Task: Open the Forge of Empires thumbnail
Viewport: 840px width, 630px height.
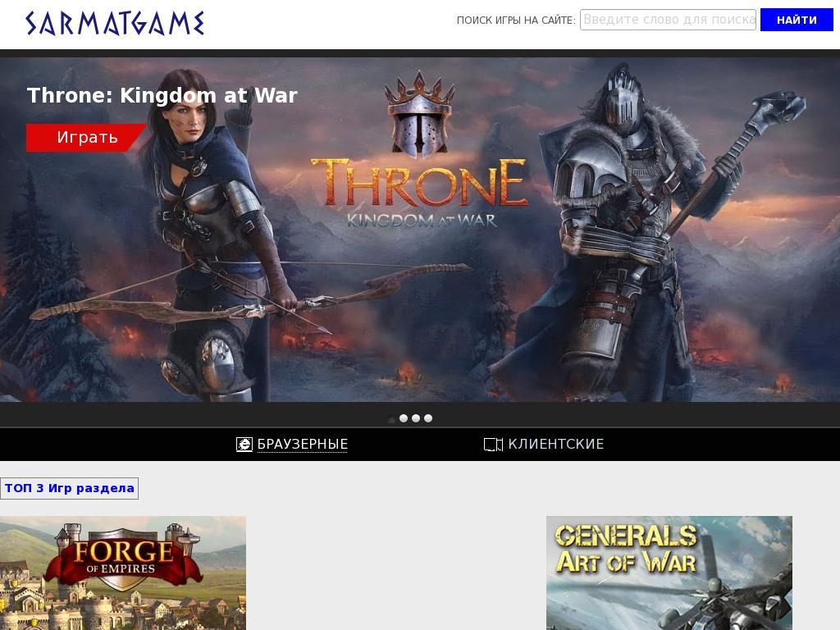Action: 123,573
